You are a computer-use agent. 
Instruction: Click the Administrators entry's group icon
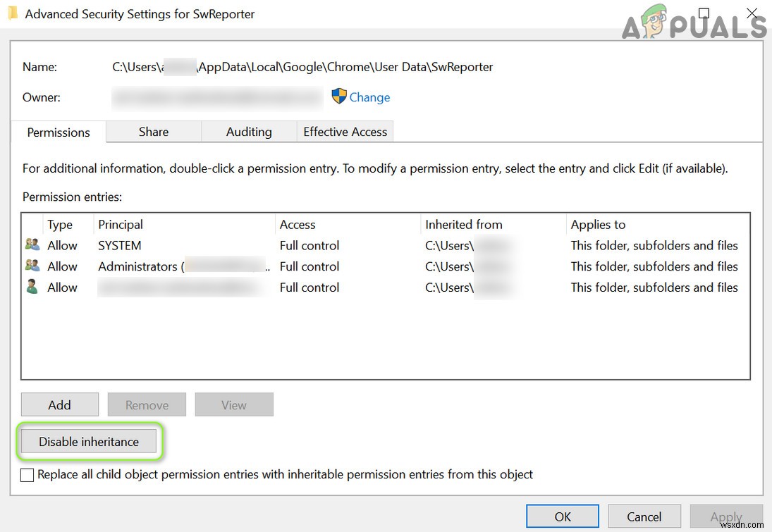click(x=32, y=266)
